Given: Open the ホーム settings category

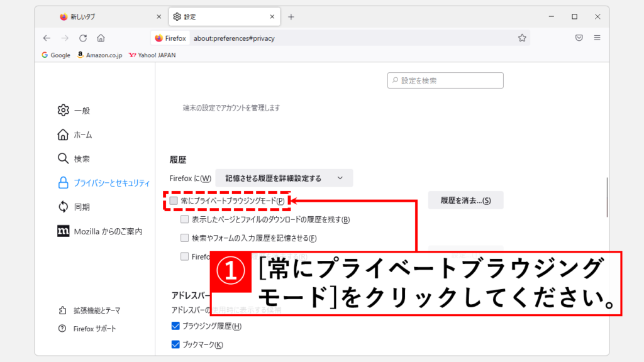Looking at the screenshot, I should coord(75,134).
